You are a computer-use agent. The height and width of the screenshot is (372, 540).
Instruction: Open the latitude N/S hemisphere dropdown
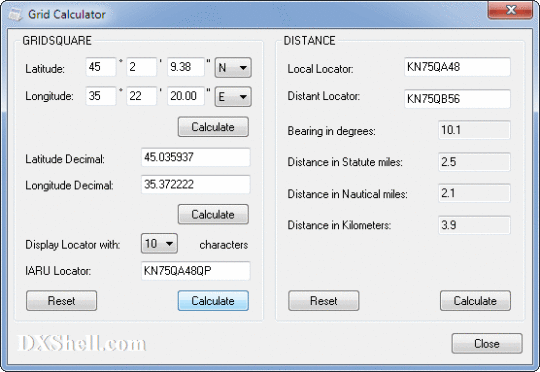[233, 67]
